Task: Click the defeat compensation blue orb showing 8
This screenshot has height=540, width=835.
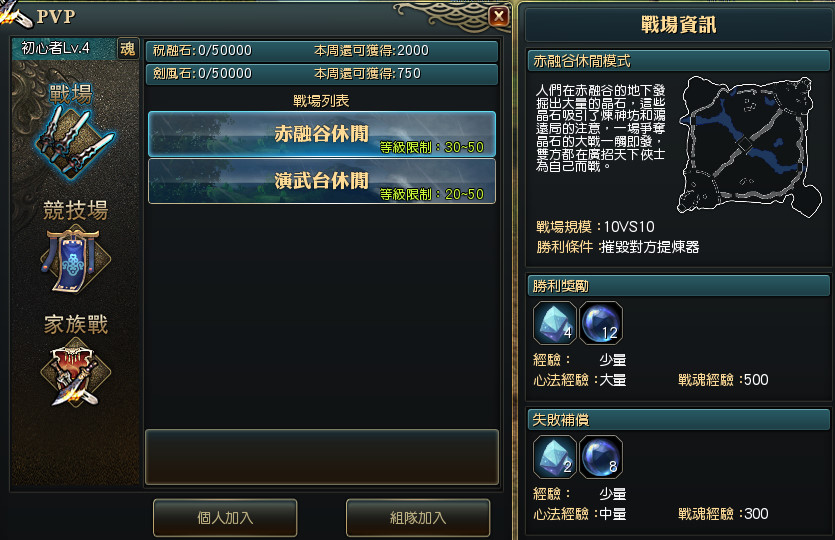Action: [601, 457]
